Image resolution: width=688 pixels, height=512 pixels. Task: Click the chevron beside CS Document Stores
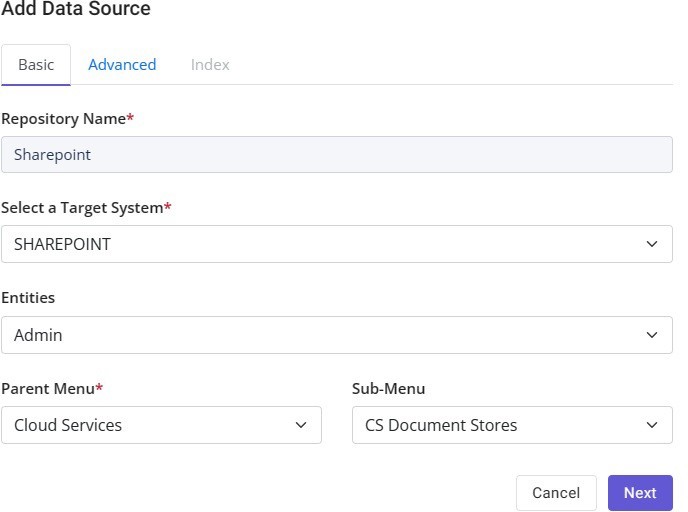pyautogui.click(x=652, y=425)
